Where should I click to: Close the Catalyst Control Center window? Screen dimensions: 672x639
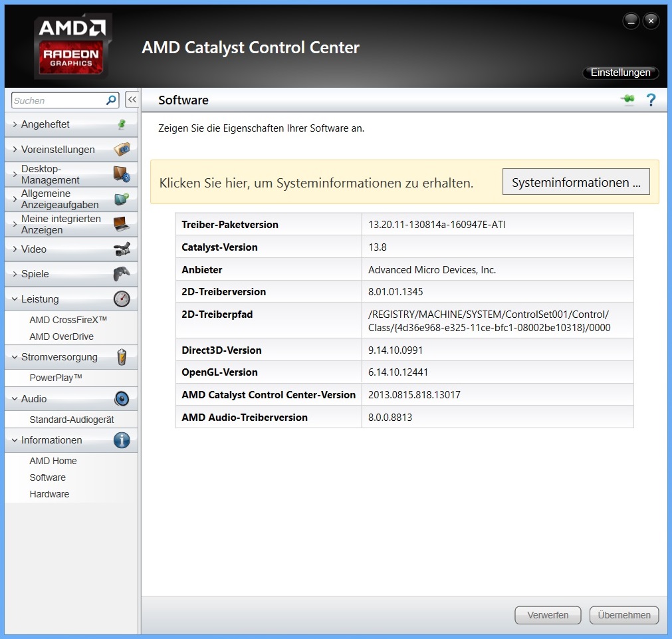(651, 21)
